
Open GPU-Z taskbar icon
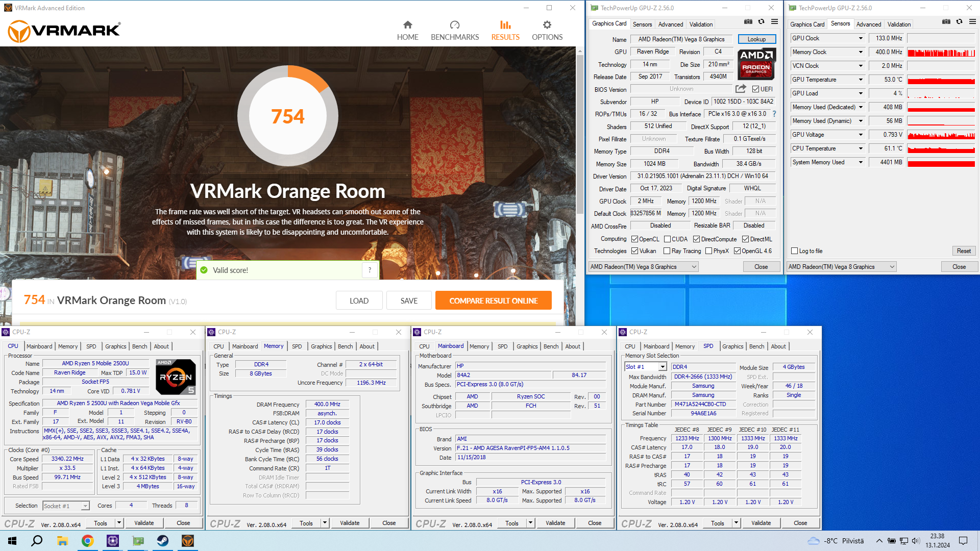(x=138, y=541)
